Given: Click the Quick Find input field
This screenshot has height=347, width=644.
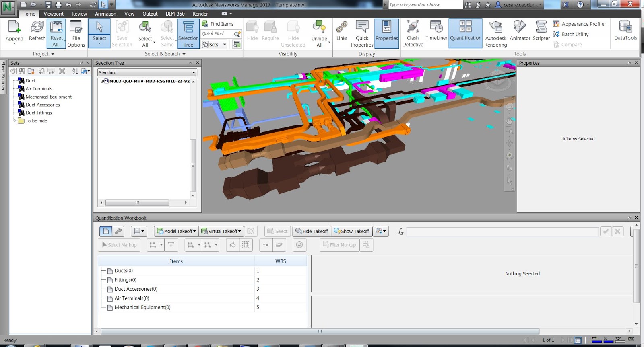Looking at the screenshot, I should click(x=217, y=34).
